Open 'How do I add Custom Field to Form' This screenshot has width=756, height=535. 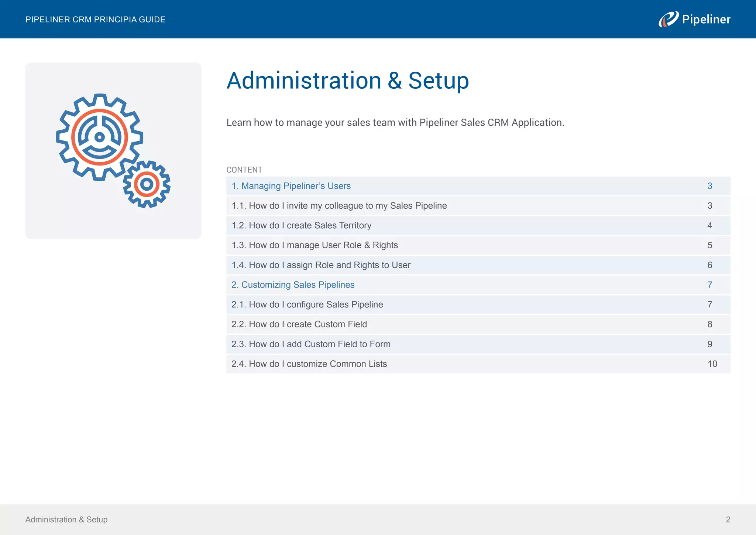(311, 344)
